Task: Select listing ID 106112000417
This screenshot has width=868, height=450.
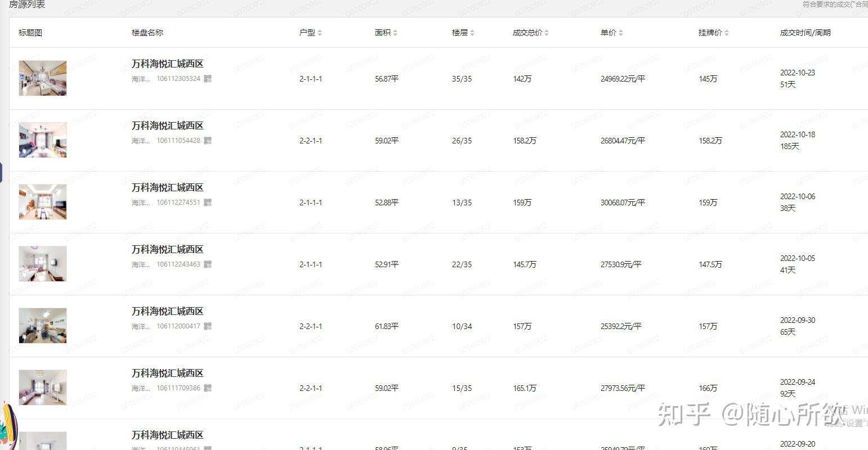Action: tap(178, 326)
